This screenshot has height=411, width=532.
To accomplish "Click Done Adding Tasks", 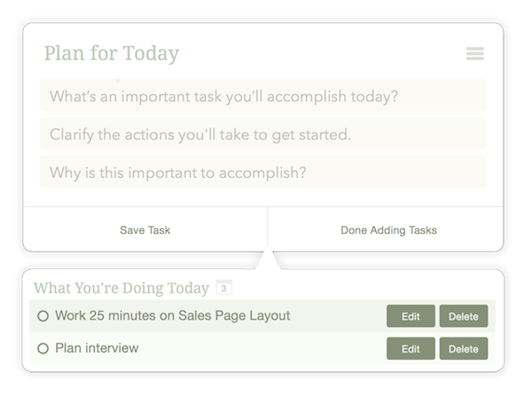I will pyautogui.click(x=388, y=230).
